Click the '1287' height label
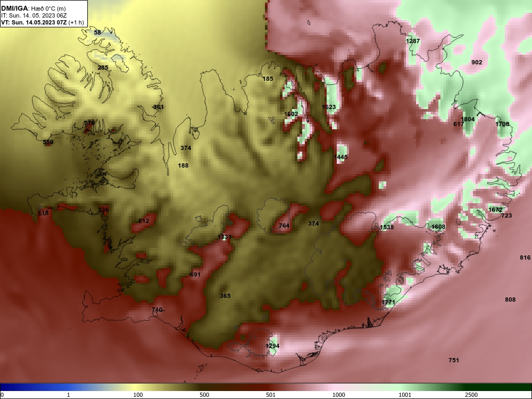532x399 pixels. coord(413,41)
